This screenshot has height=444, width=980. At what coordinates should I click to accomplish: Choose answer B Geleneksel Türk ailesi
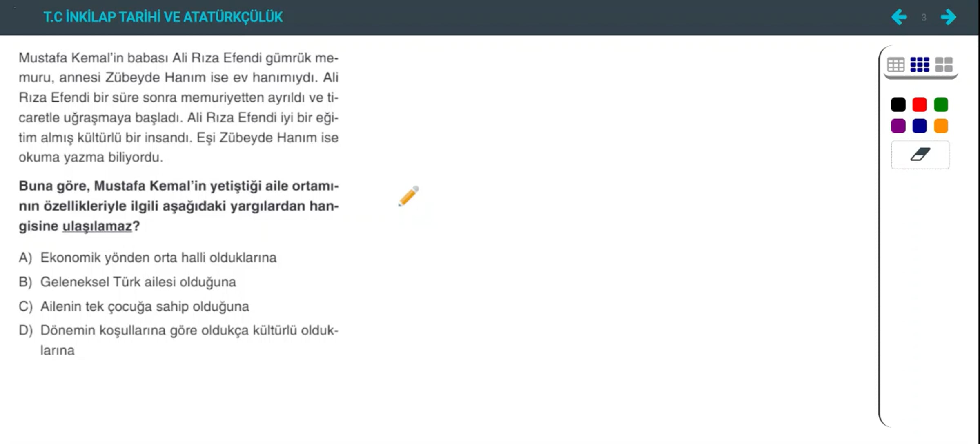point(138,282)
